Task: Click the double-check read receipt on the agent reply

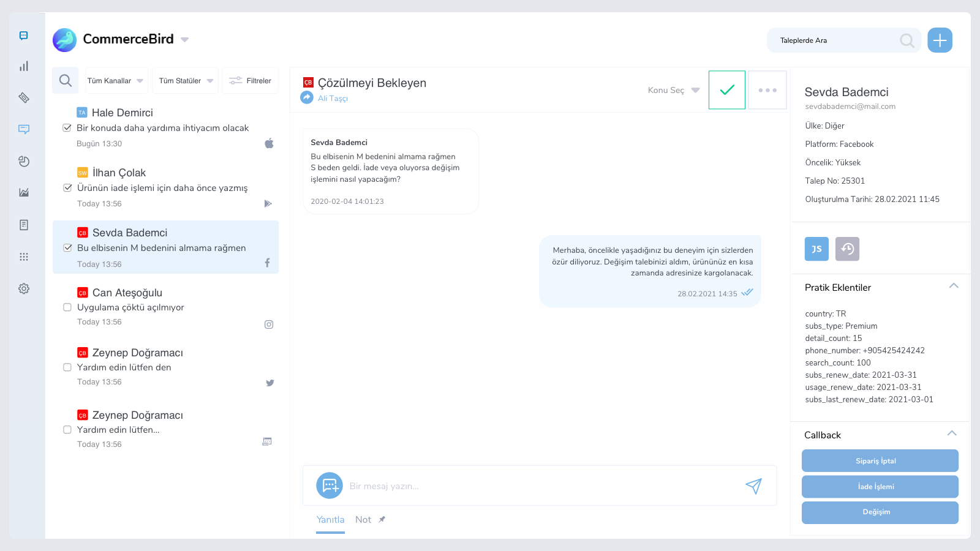Action: coord(747,293)
